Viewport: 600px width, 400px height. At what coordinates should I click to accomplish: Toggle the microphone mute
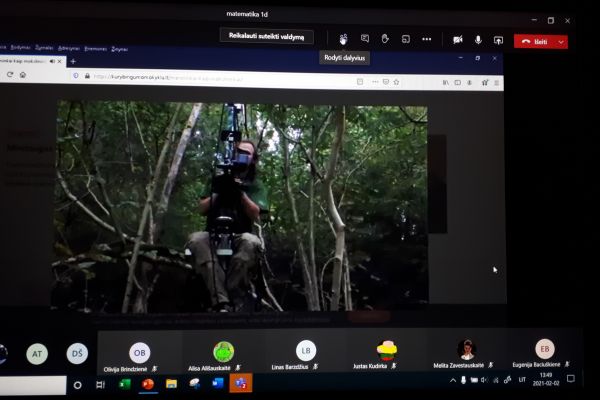pos(478,40)
